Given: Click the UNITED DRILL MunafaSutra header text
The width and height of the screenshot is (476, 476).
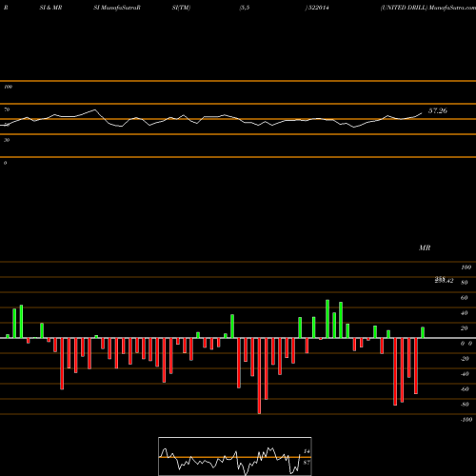Looking at the screenshot, I should click(427, 8).
